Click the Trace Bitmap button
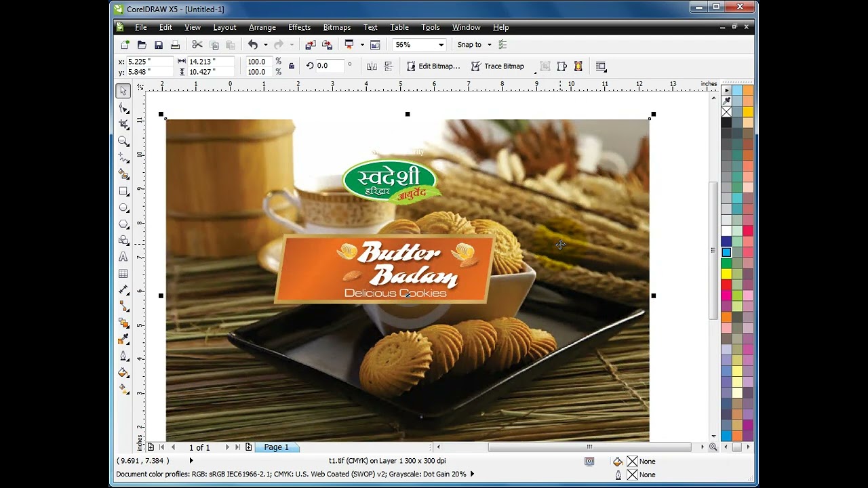The image size is (868, 488). click(497, 66)
